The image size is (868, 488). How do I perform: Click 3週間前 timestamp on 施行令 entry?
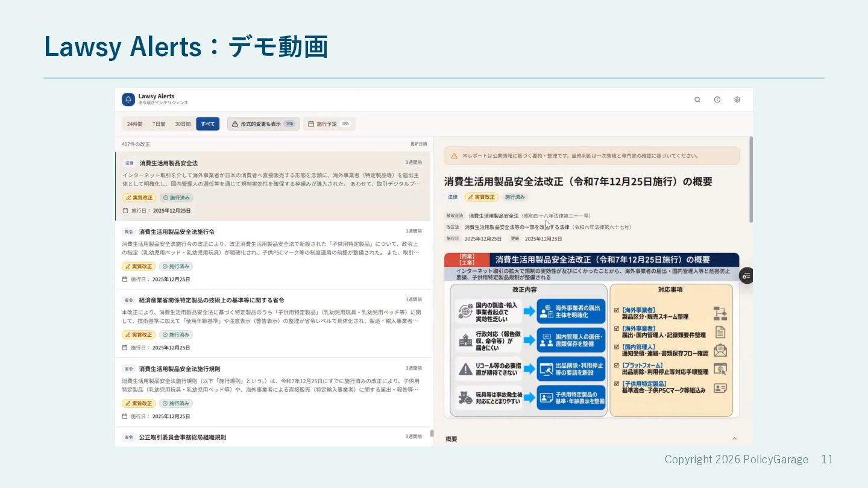pyautogui.click(x=414, y=231)
